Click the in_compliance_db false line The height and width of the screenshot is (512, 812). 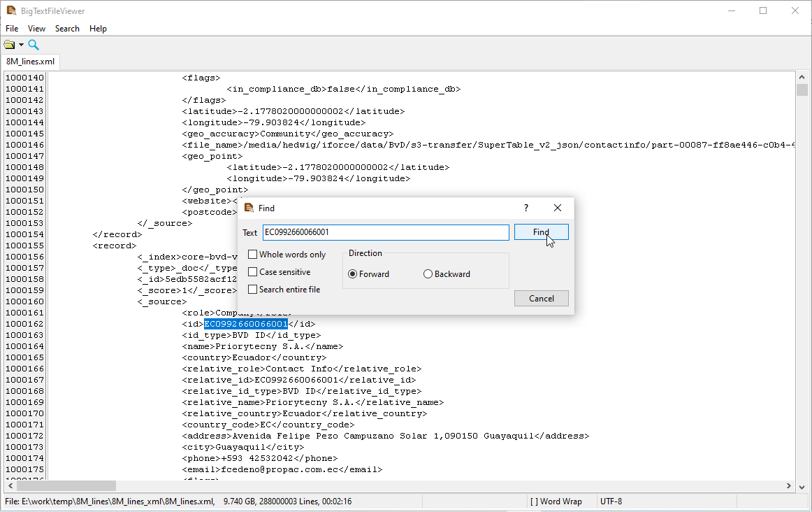[x=343, y=89]
